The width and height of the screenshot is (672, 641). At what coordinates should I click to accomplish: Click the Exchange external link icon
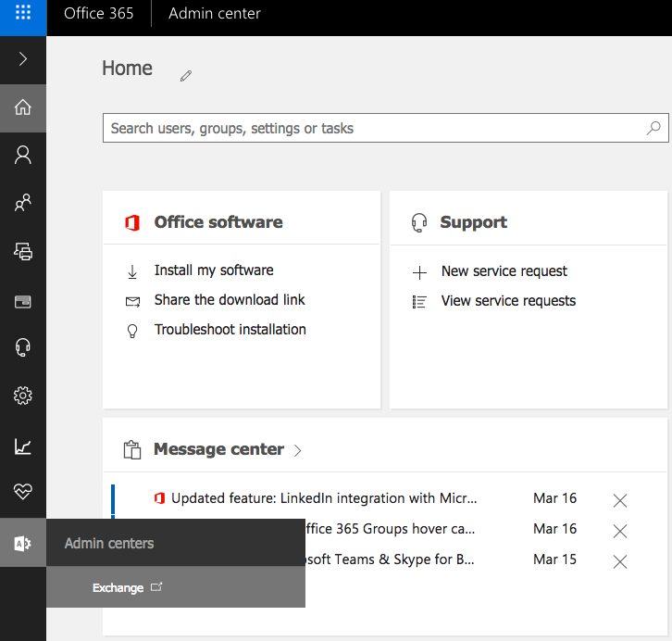pos(156,586)
